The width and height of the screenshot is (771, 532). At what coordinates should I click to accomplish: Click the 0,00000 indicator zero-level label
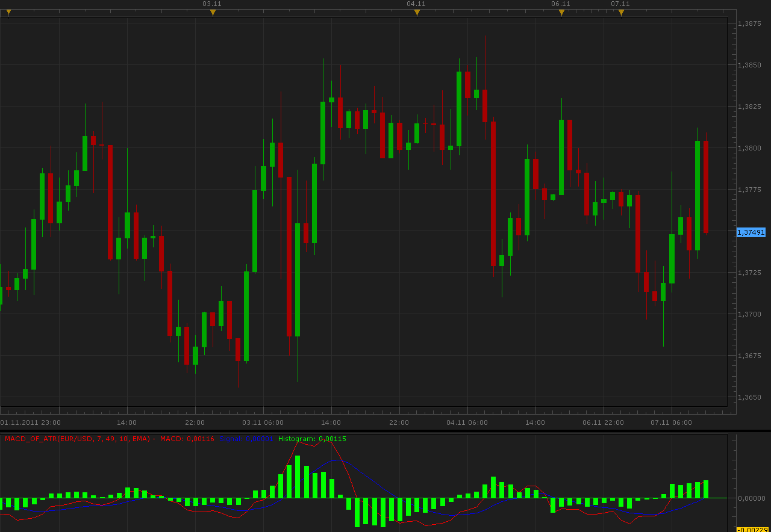click(x=752, y=498)
